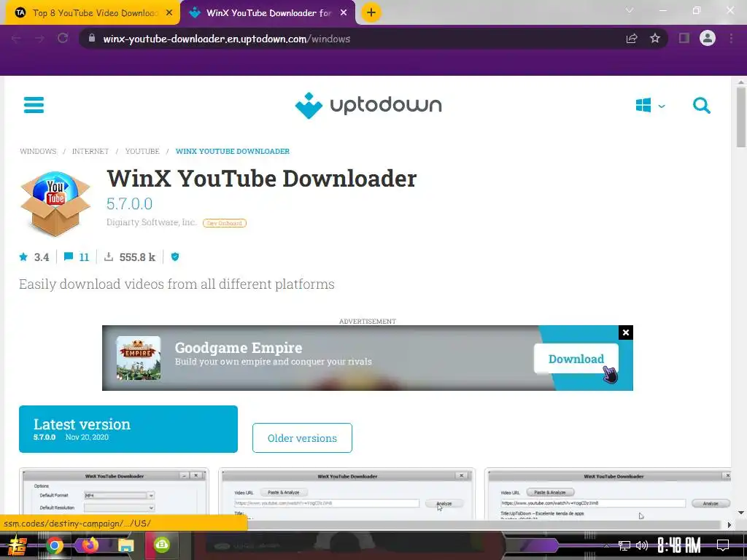Close the WinX YouTube Downloader tab
The height and width of the screenshot is (560, 747).
point(344,13)
